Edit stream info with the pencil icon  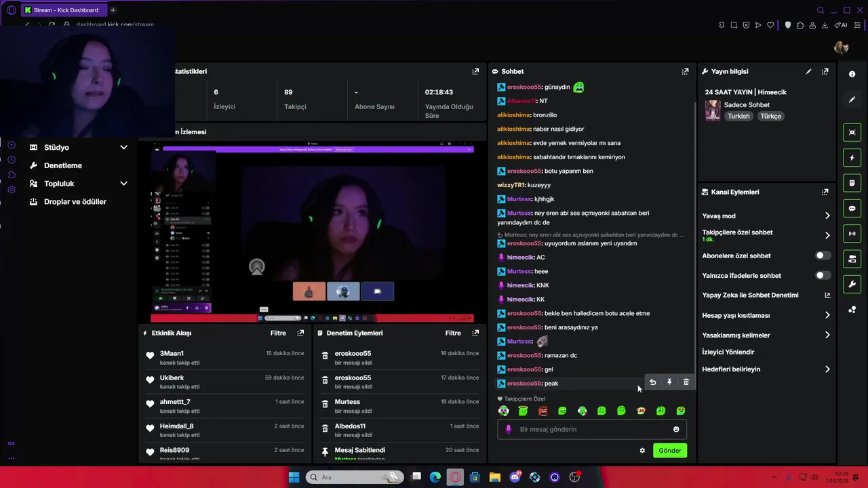(x=808, y=71)
